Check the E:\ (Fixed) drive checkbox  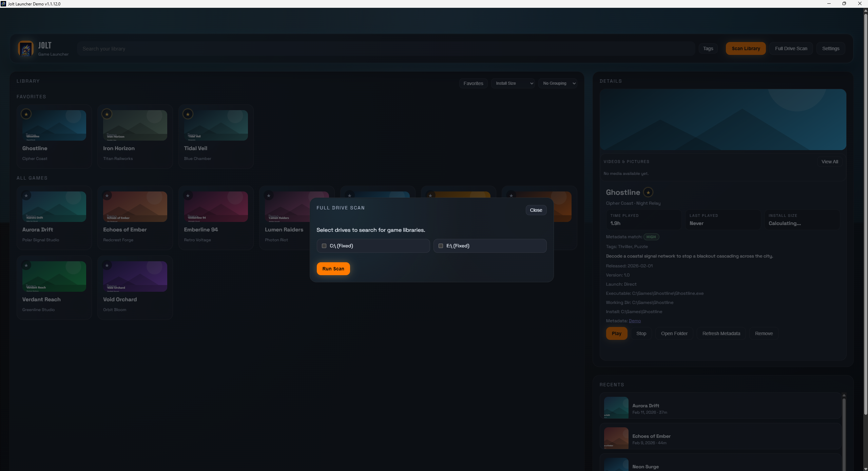[441, 246]
